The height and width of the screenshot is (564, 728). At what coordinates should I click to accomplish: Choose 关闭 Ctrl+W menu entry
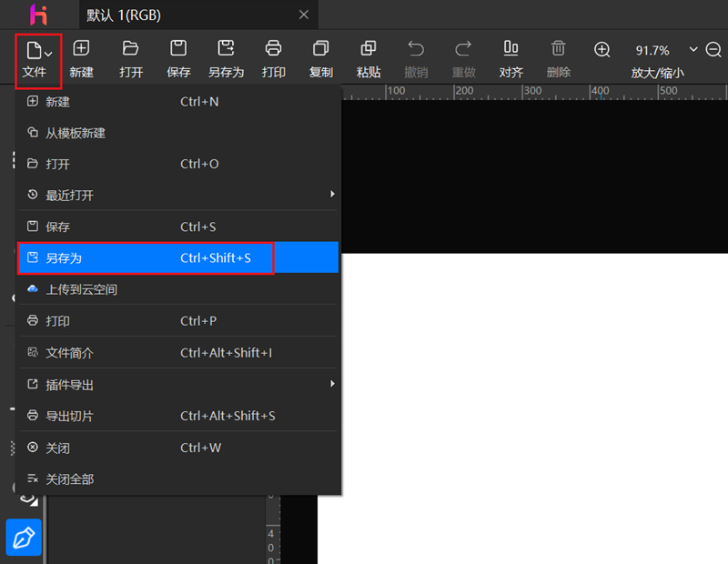click(x=178, y=448)
